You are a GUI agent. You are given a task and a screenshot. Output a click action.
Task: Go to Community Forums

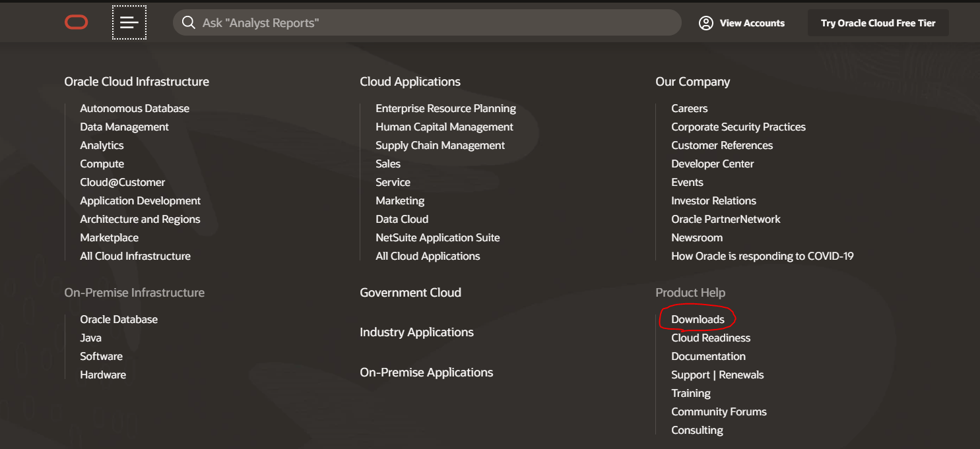[x=719, y=411]
